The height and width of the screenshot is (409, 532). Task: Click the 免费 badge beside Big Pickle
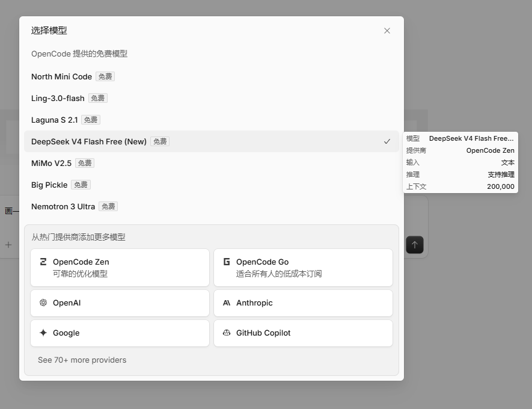click(x=81, y=185)
